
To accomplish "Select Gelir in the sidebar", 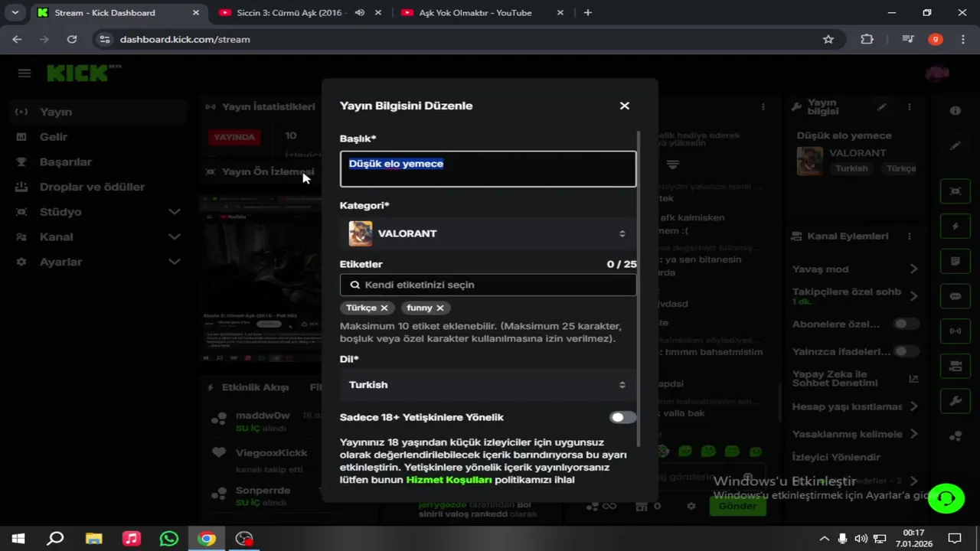I will (x=100, y=137).
